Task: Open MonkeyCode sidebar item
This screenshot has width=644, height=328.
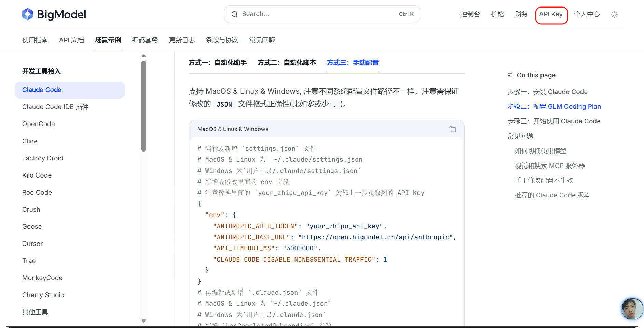Action: [42, 278]
